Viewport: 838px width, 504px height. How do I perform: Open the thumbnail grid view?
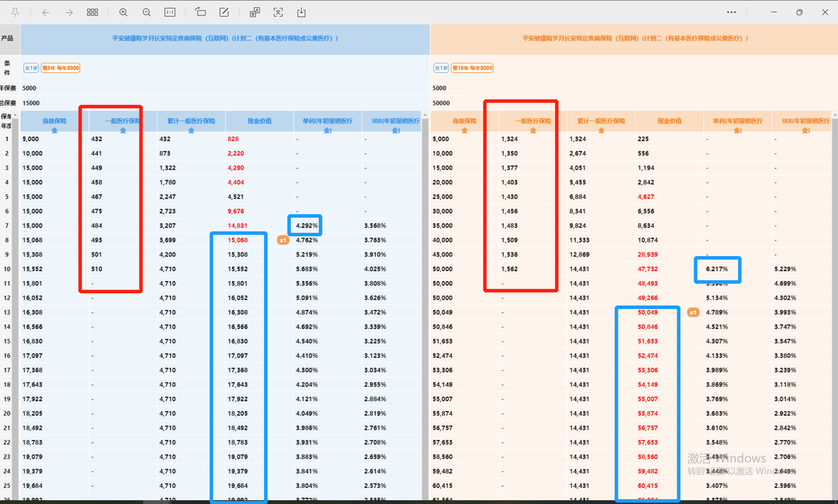click(x=93, y=13)
